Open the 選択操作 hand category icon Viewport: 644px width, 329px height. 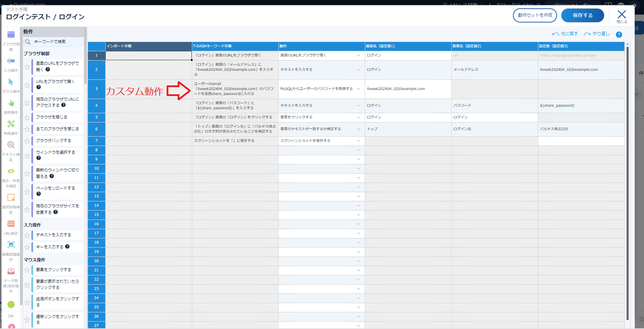[11, 103]
